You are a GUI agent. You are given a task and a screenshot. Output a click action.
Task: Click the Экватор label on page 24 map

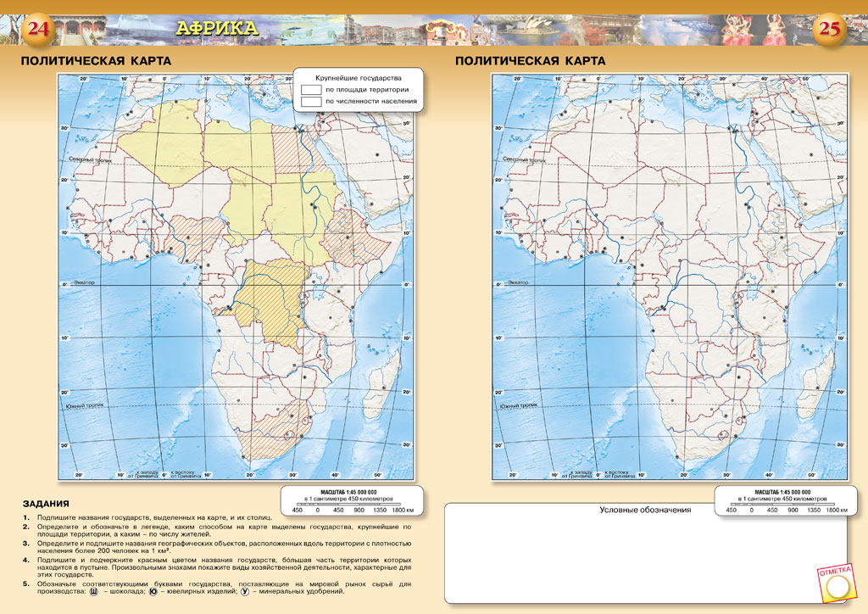84,282
